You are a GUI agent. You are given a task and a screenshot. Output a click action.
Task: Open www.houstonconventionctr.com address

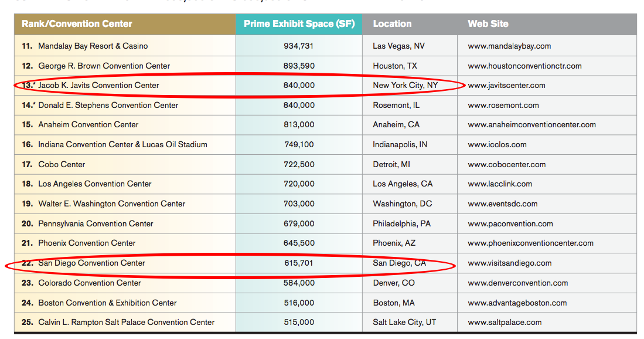click(524, 66)
